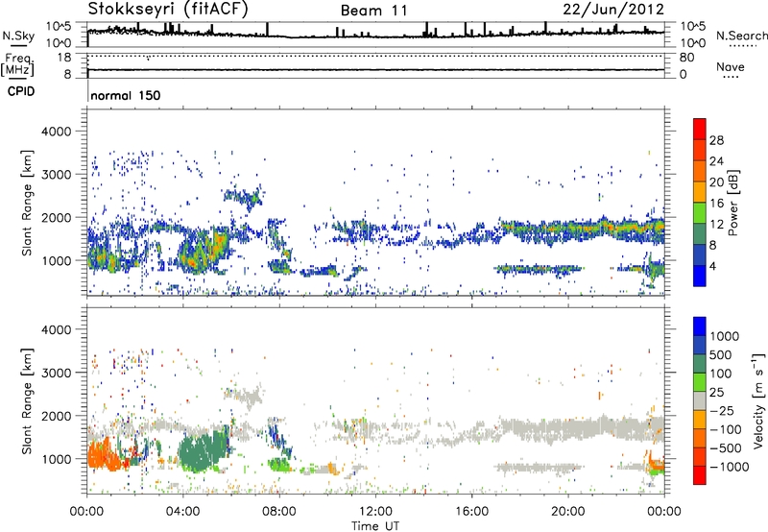
Task: Select the 'normal 150' CPID text
Action: (126, 95)
